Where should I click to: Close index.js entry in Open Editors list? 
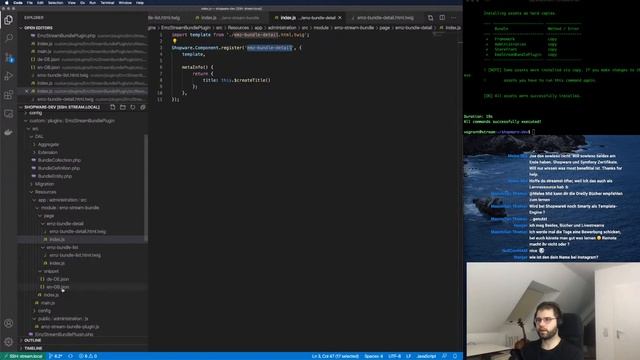pyautogui.click(x=27, y=91)
